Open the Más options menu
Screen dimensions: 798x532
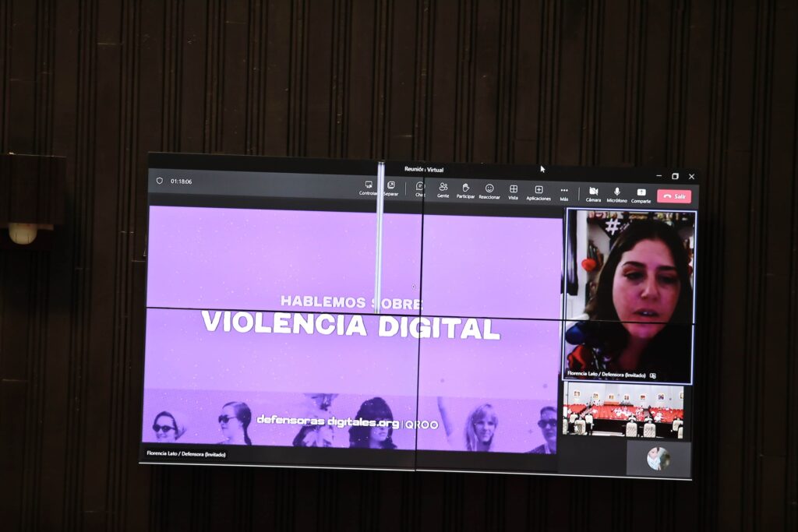tap(564, 194)
